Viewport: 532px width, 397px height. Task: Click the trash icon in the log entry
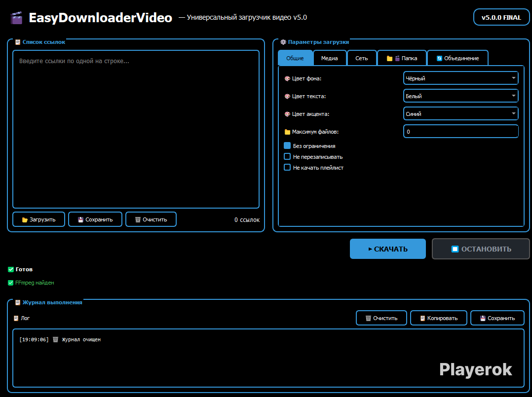[56, 339]
